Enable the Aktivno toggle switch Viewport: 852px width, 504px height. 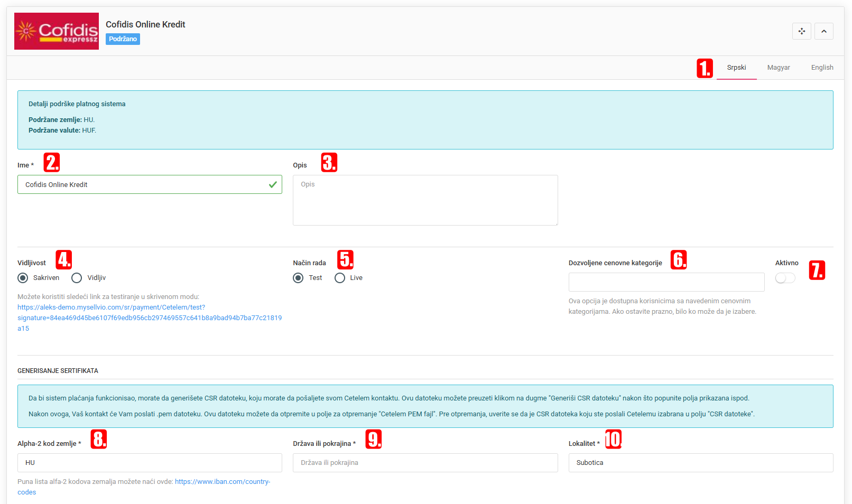click(785, 278)
